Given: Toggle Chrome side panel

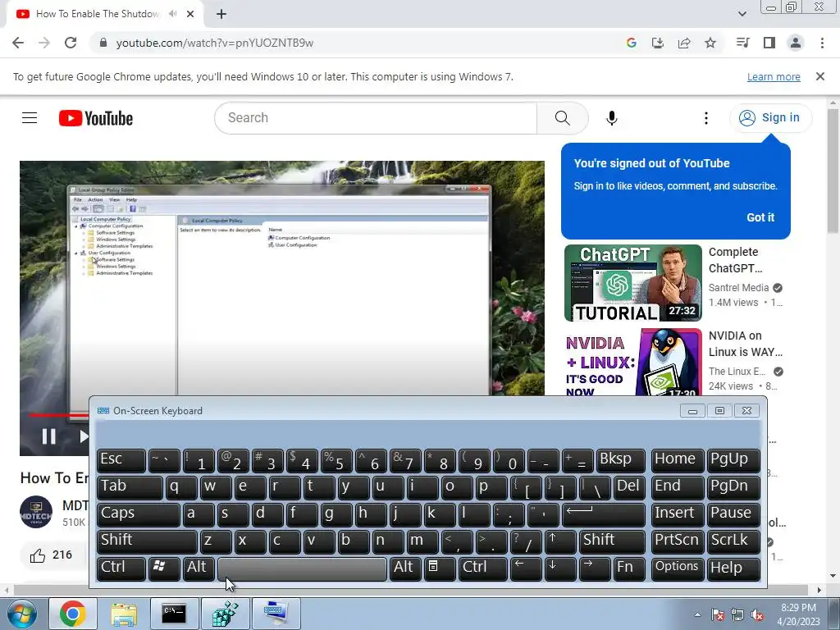Looking at the screenshot, I should pyautogui.click(x=769, y=43).
